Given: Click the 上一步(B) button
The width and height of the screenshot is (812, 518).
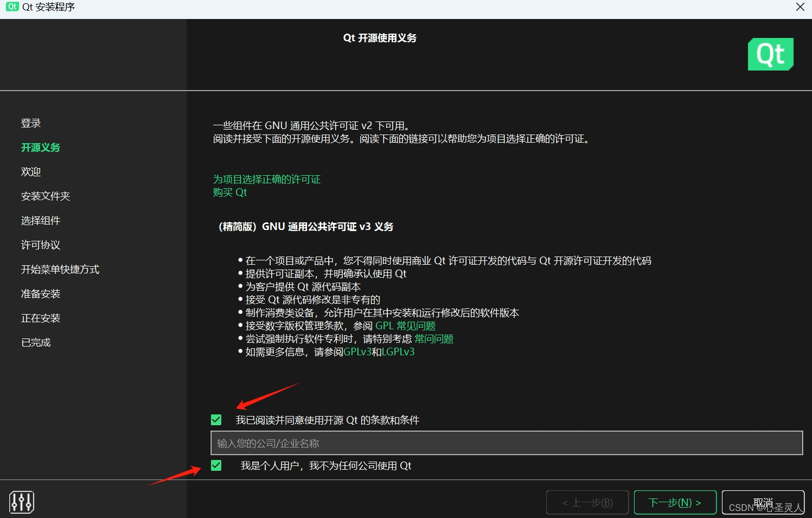Looking at the screenshot, I should [x=587, y=502].
